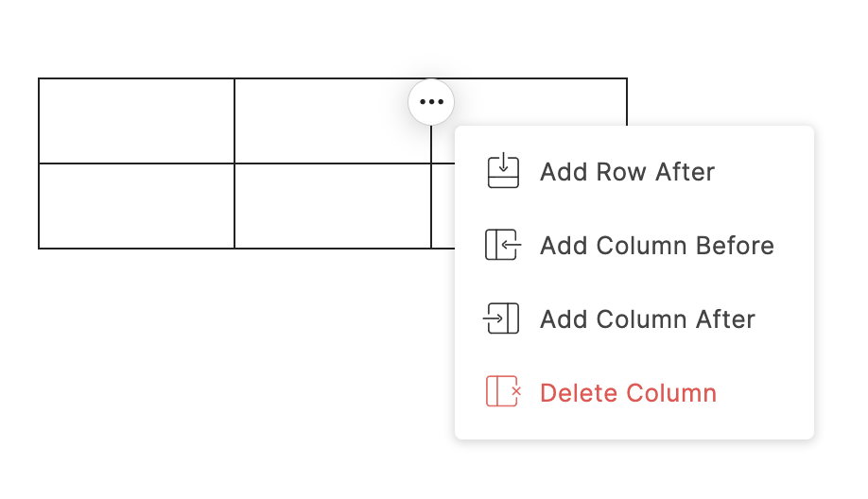The height and width of the screenshot is (499, 868).
Task: Choose the red "Delete Column" text label
Action: (628, 393)
